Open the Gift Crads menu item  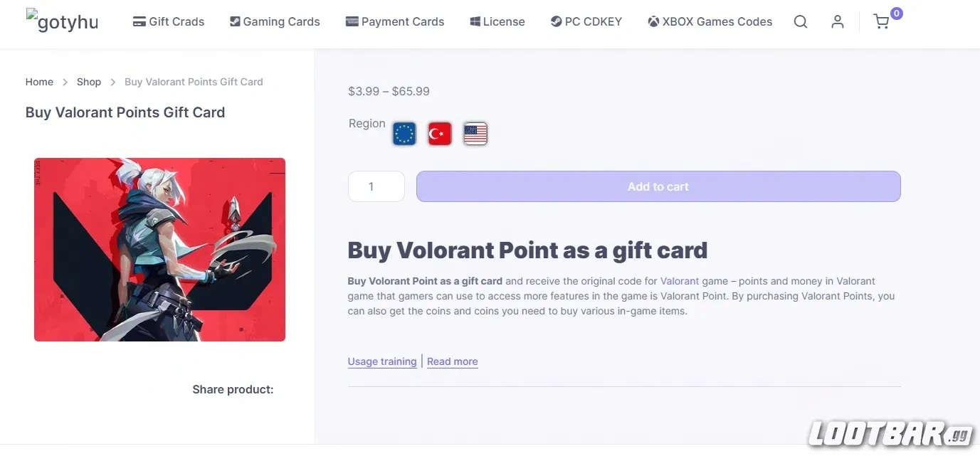[x=168, y=21]
